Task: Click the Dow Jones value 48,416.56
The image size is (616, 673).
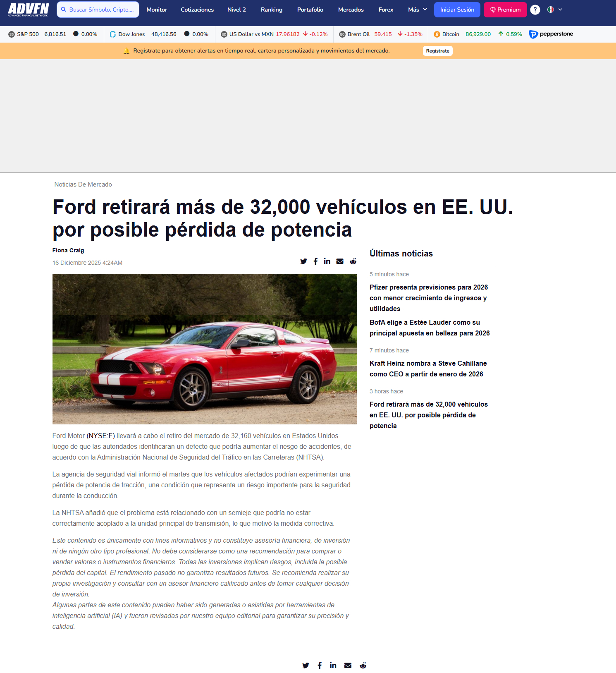Action: click(164, 34)
